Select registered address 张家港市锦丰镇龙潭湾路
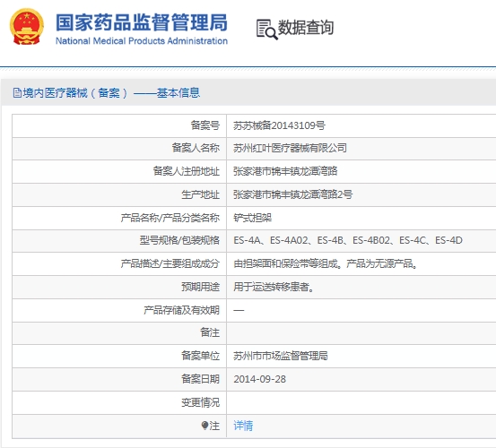Screen dimensions: 496x448 (285, 171)
